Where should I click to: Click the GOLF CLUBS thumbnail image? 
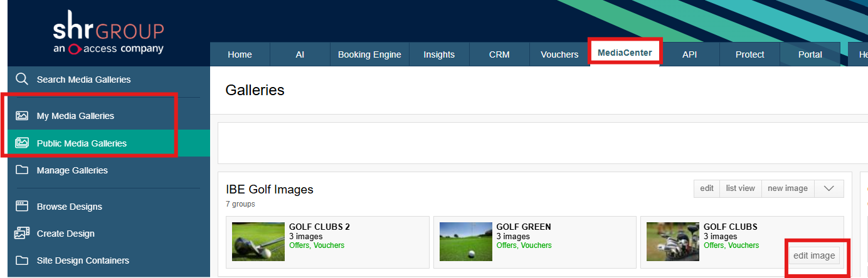point(673,241)
